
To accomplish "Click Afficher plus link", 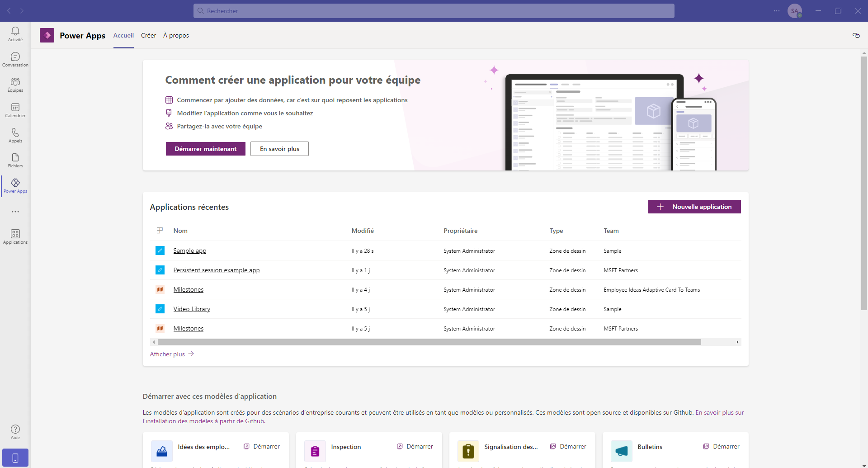I will (x=172, y=354).
